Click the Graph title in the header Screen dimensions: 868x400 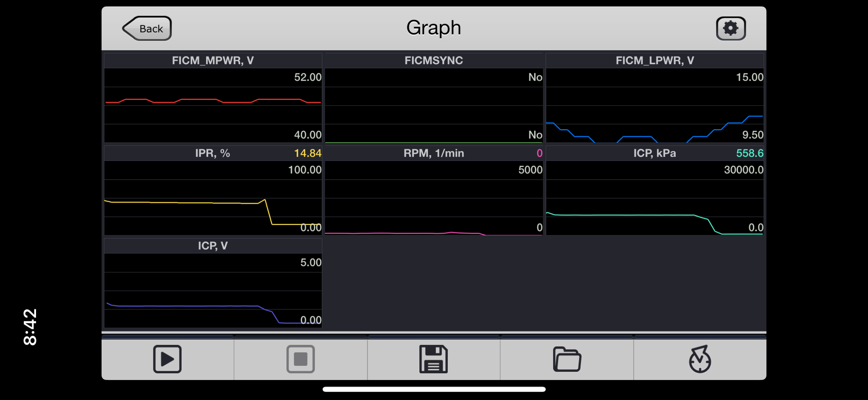point(433,27)
